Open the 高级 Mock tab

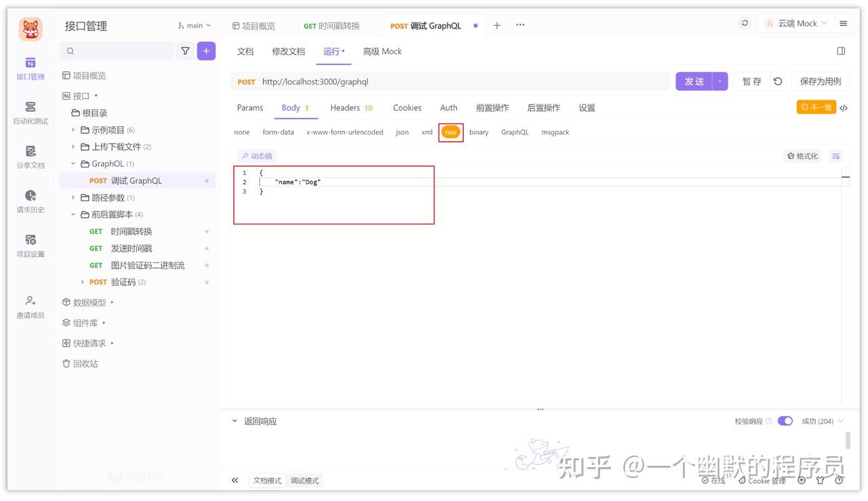pyautogui.click(x=382, y=51)
